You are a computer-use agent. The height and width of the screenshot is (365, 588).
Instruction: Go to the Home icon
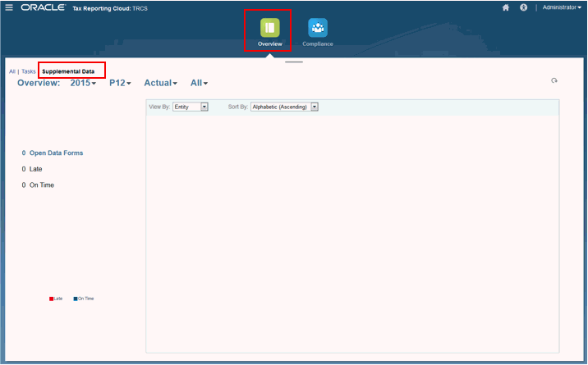[x=506, y=7]
